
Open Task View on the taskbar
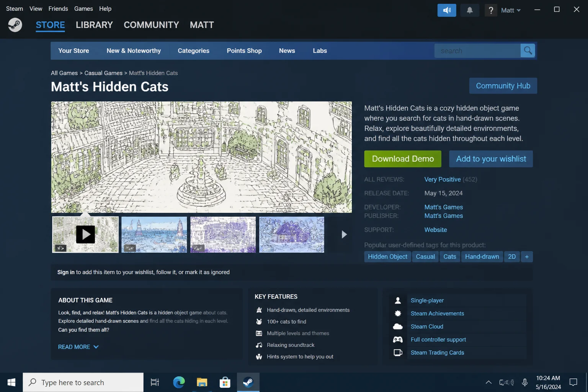click(155, 382)
